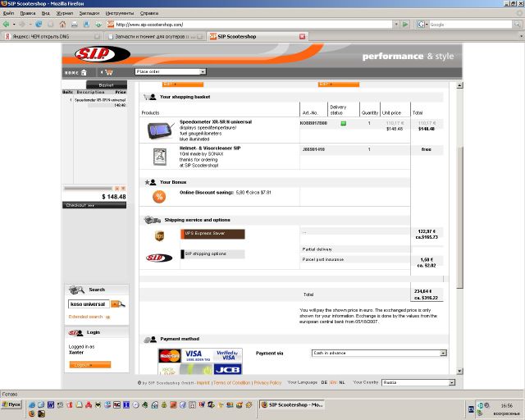Image resolution: width=525 pixels, height=420 pixels.
Task: Click the page scrollbar down arrow
Action: 459,371
